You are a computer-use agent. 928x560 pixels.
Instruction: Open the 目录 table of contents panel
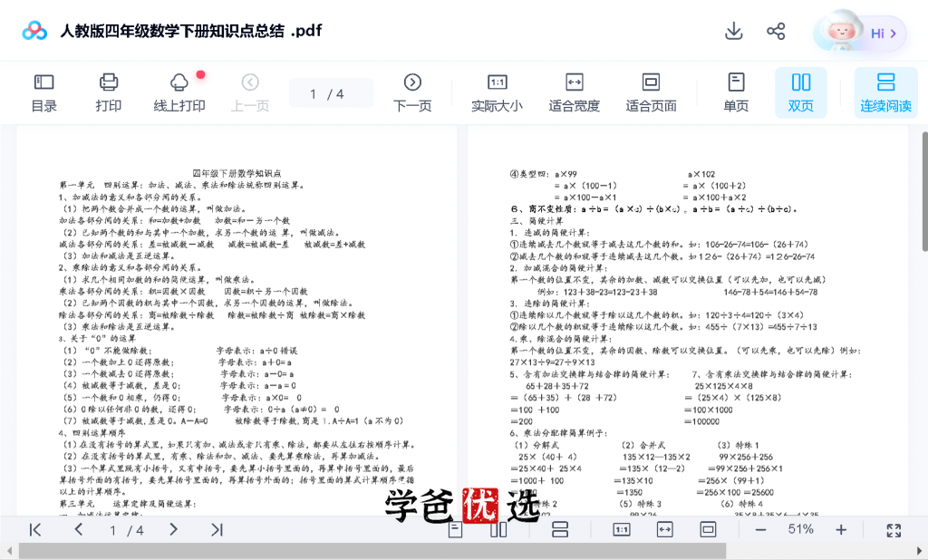[x=43, y=93]
